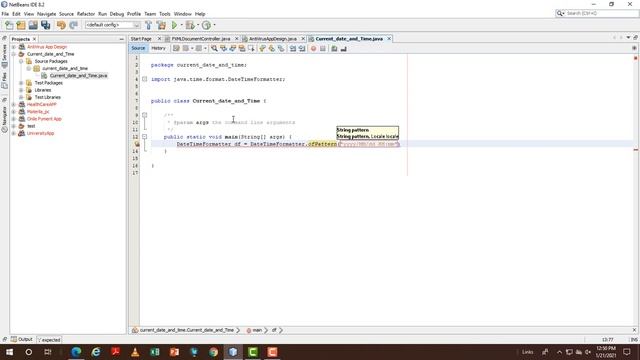Click the Uncomment editor toolbar icon
The image size is (640, 360).
tap(344, 49)
